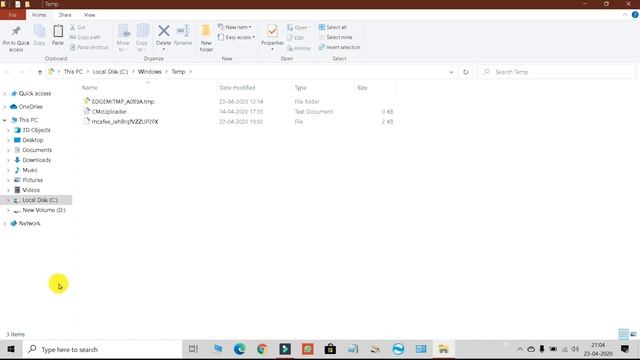This screenshot has width=640, height=360.
Task: Click This PC in the address bar
Action: tap(73, 71)
